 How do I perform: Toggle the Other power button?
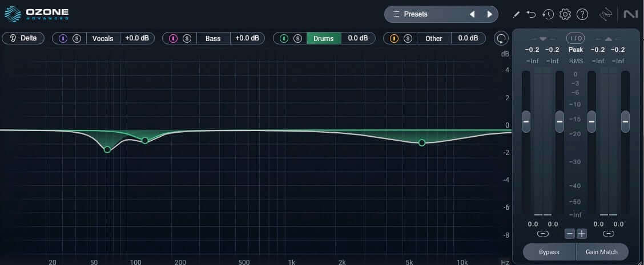[394, 39]
